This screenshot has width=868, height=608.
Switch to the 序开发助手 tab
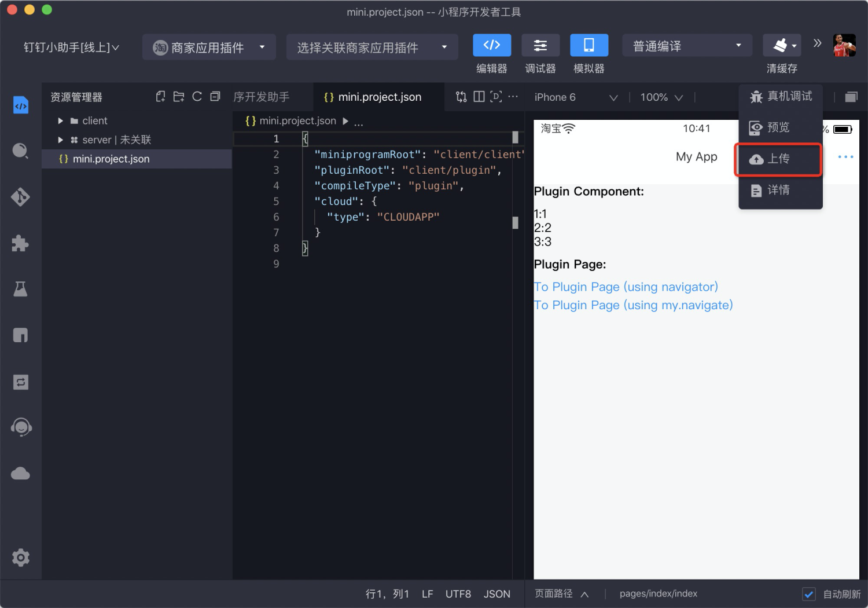[x=262, y=97]
